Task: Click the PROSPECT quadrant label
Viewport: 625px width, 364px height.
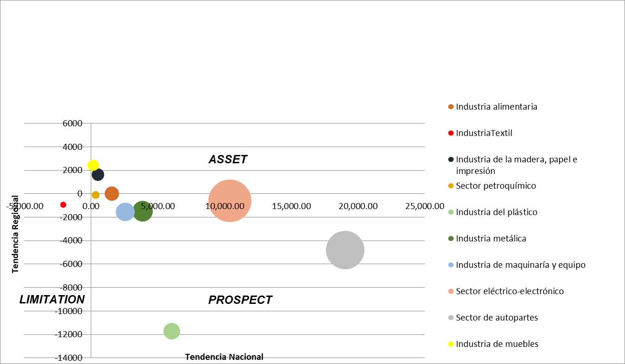Action: 240,300
